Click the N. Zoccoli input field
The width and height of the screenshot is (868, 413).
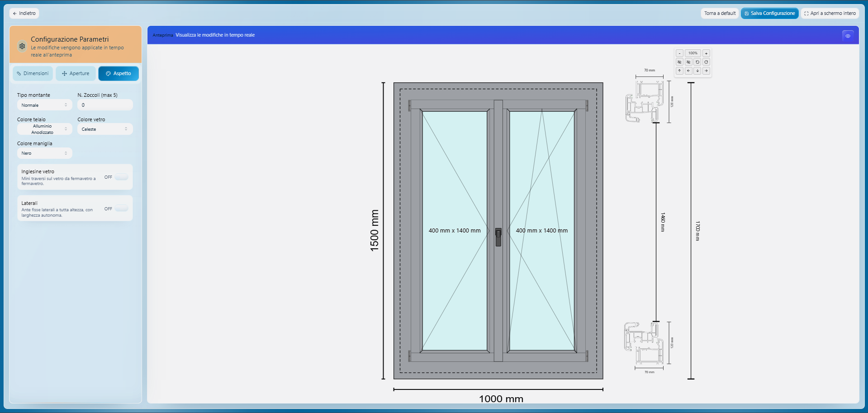(x=105, y=105)
